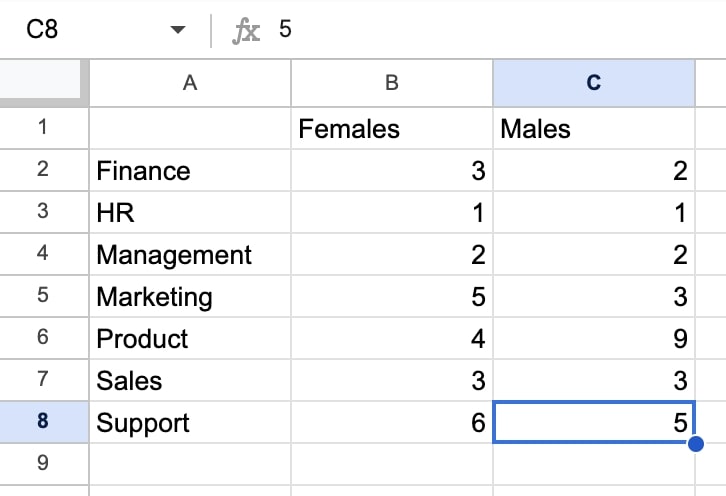Viewport: 726px width, 496px height.
Task: Select row 7 header
Action: tap(43, 380)
